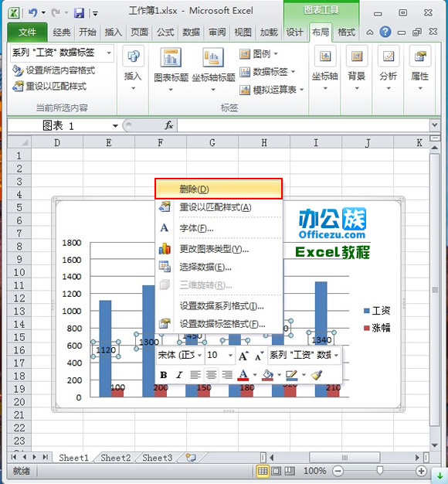Viewport: 448px width, 484px height.
Task: Expand the shape outline dropdown arrow
Action: point(304,375)
